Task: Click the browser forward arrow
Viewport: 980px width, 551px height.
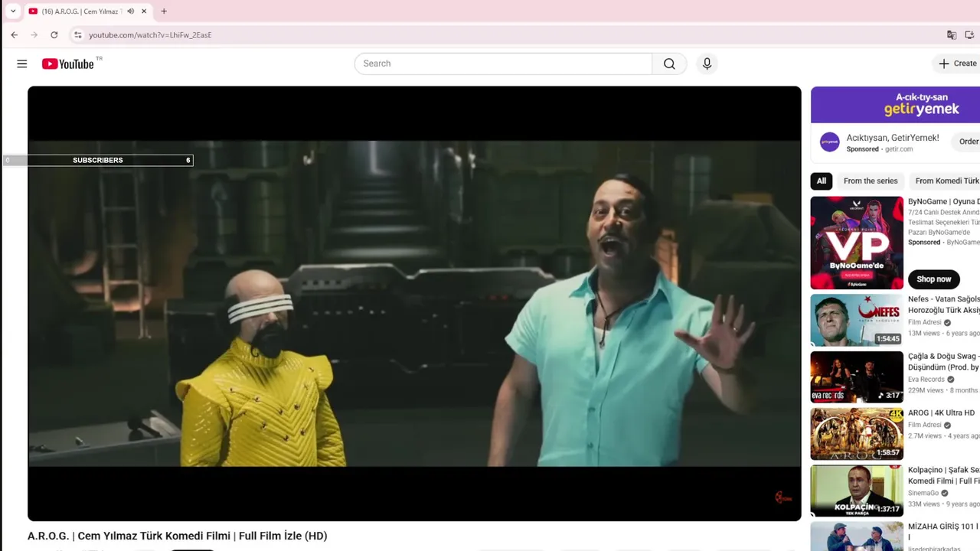Action: [x=34, y=34]
